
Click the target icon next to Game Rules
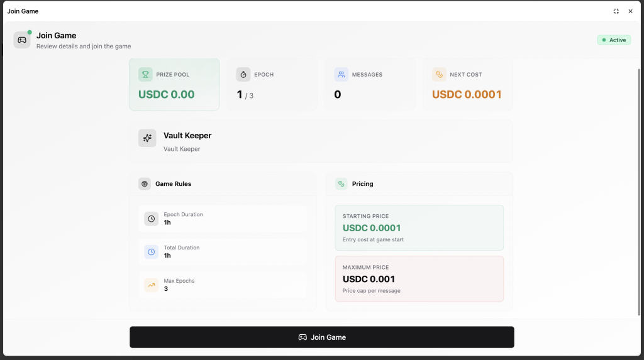pos(145,184)
